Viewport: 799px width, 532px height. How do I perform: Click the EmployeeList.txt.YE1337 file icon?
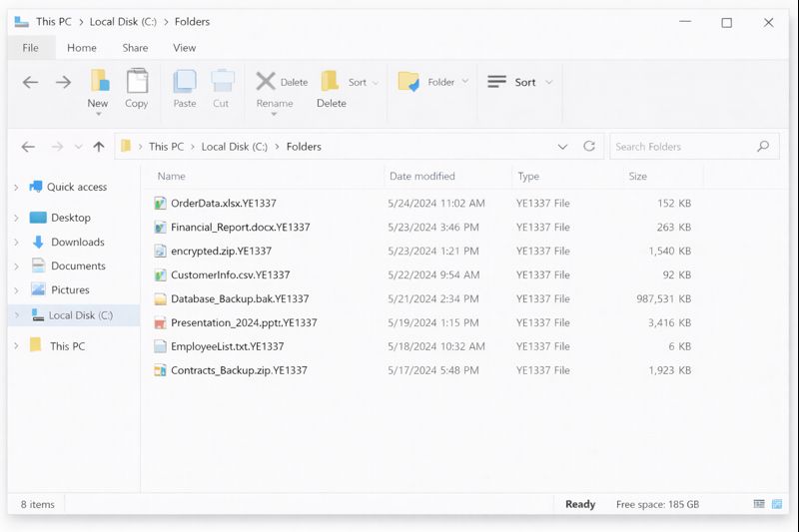(160, 346)
